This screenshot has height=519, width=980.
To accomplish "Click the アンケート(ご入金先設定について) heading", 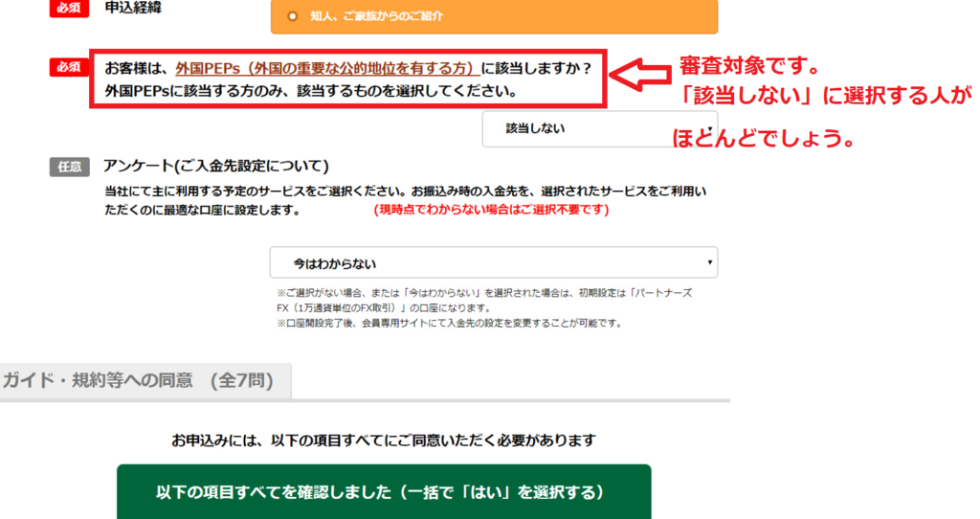I will pyautogui.click(x=215, y=166).
